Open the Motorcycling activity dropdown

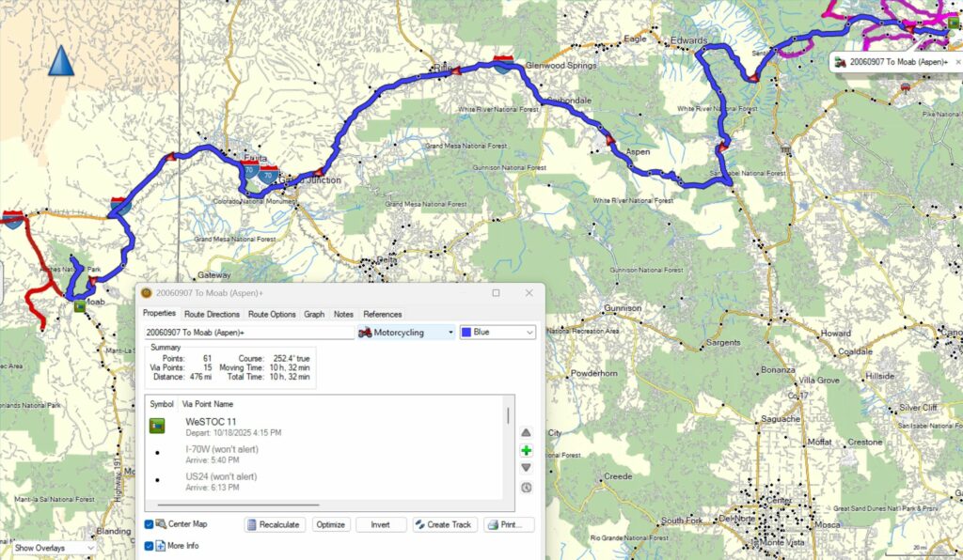pyautogui.click(x=450, y=333)
